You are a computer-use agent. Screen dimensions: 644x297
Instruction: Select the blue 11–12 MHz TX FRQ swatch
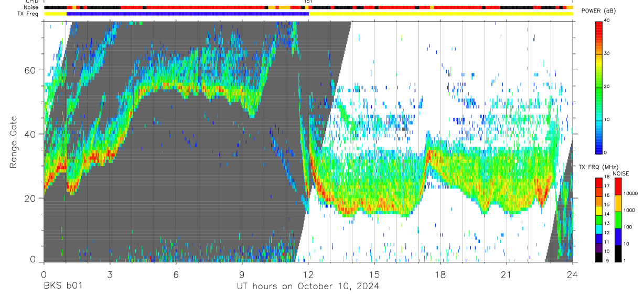coord(599,238)
